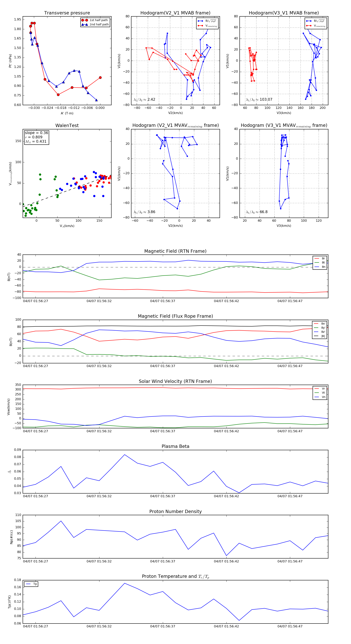Click the 'V_A(km/s)' x-axis label

click(x=67, y=226)
